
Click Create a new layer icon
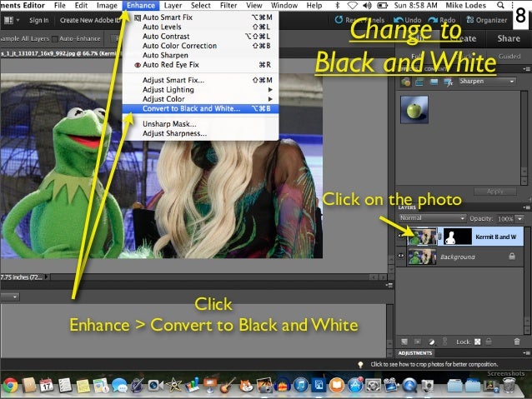[404, 342]
